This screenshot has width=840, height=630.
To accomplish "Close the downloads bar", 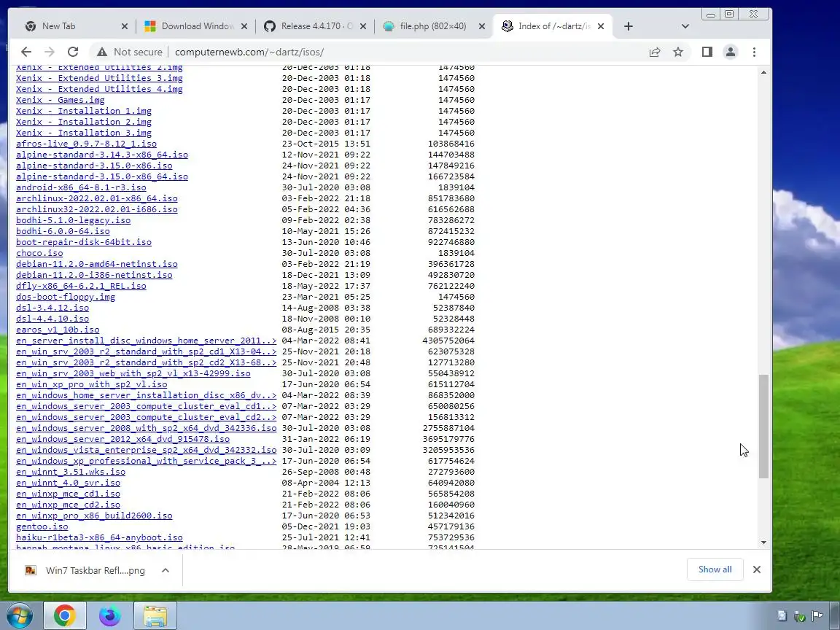I will click(x=756, y=569).
